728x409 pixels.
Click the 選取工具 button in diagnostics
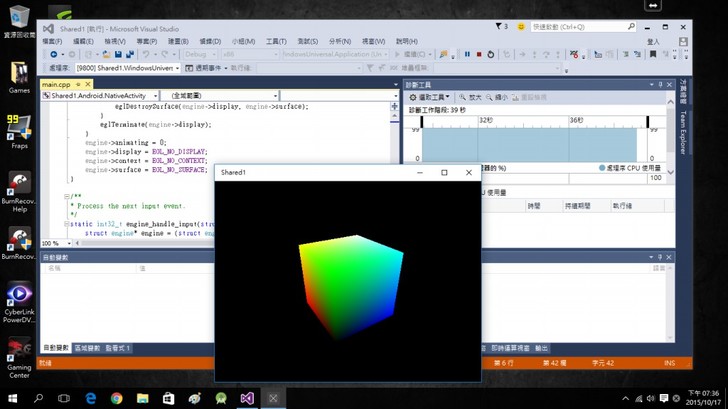pos(430,97)
